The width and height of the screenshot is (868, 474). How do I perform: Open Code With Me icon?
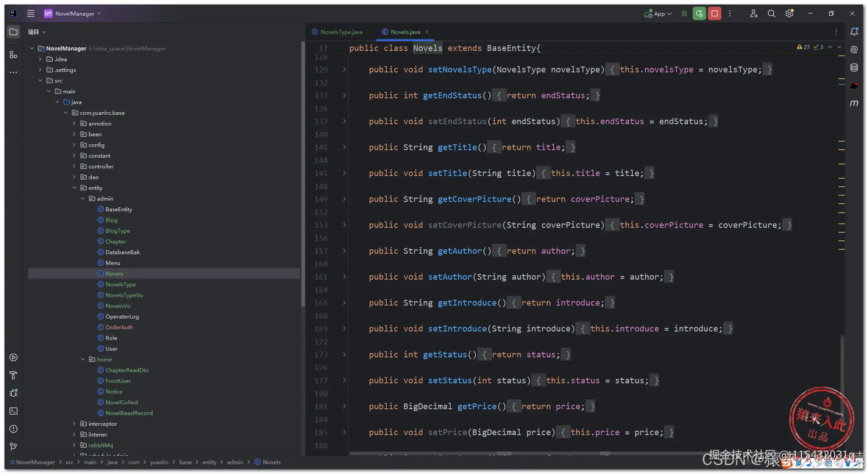click(754, 13)
